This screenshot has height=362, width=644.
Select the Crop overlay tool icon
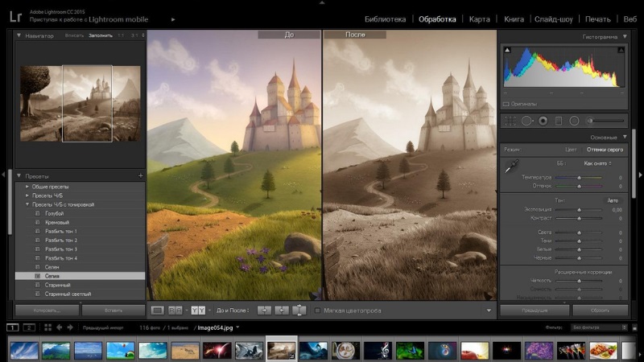[510, 121]
